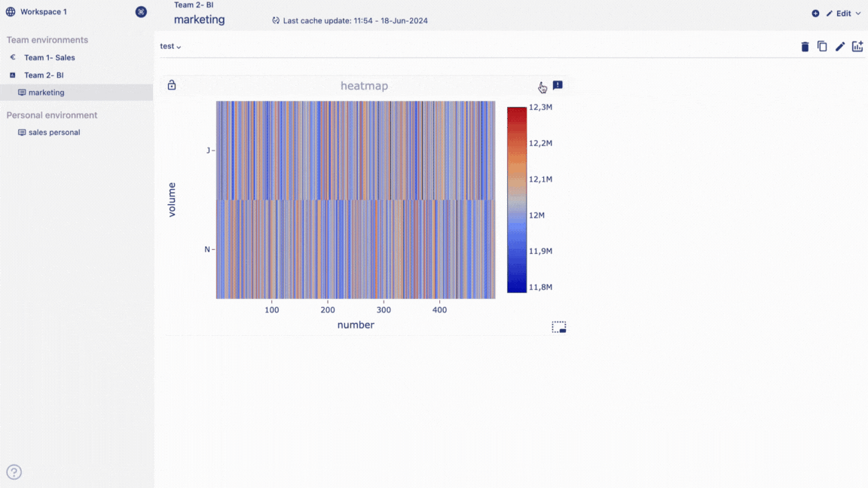Open the marketing dashboard in sidebar
Viewport: 868px width, 488px height.
point(46,93)
